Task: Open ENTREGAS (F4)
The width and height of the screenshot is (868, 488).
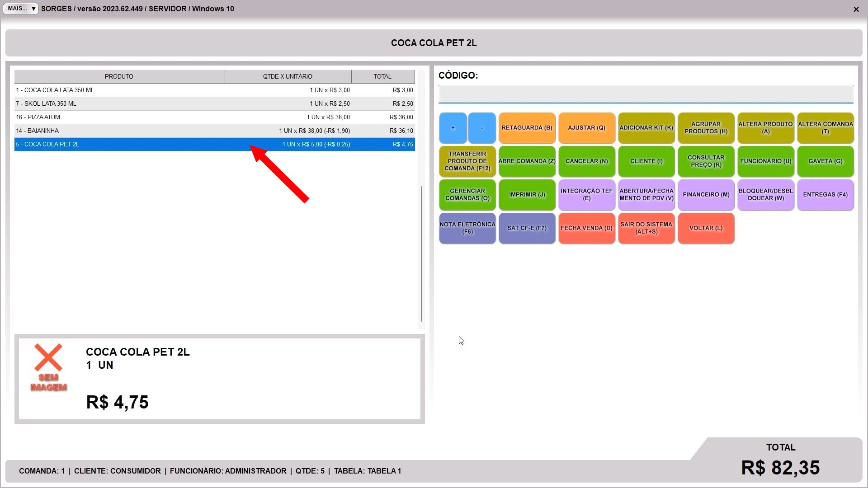Action: [x=825, y=195]
